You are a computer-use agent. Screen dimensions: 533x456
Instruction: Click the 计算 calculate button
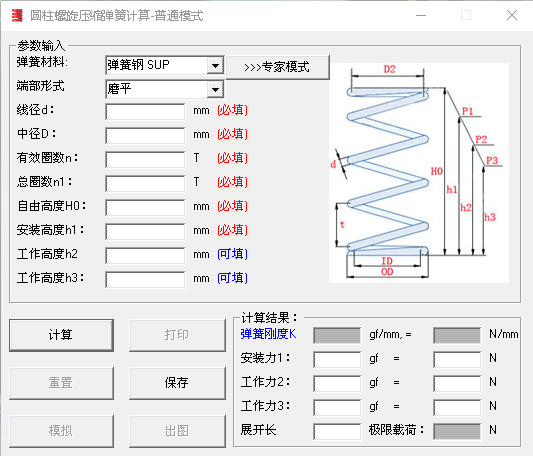[61, 335]
